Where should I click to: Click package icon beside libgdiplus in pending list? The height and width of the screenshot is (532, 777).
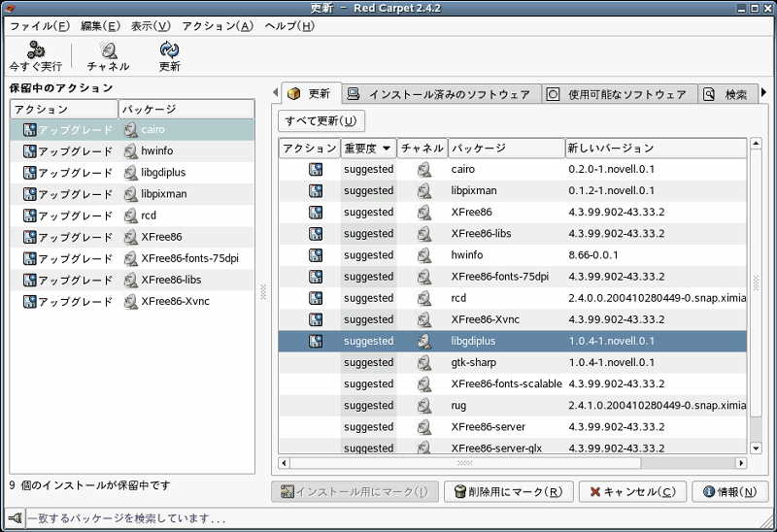tap(131, 173)
